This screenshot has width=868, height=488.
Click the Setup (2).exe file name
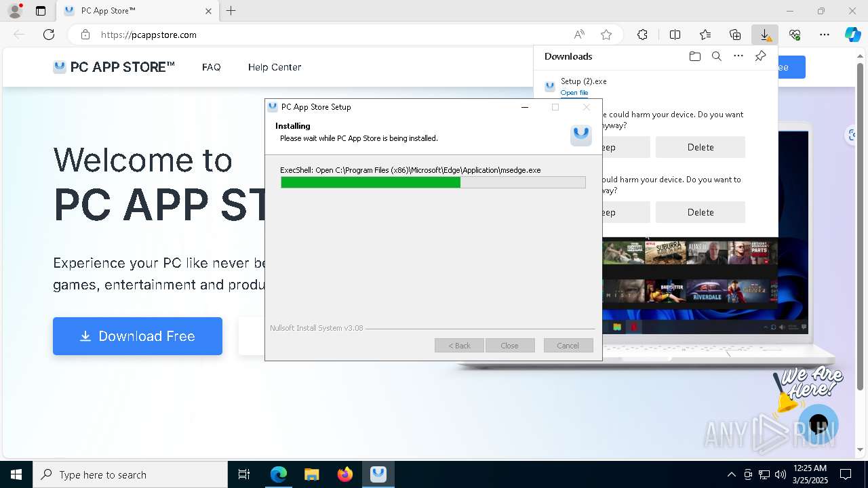coord(584,81)
